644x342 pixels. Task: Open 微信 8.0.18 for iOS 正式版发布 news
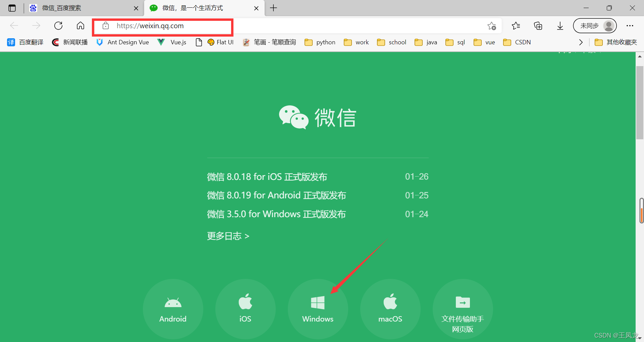pyautogui.click(x=267, y=177)
